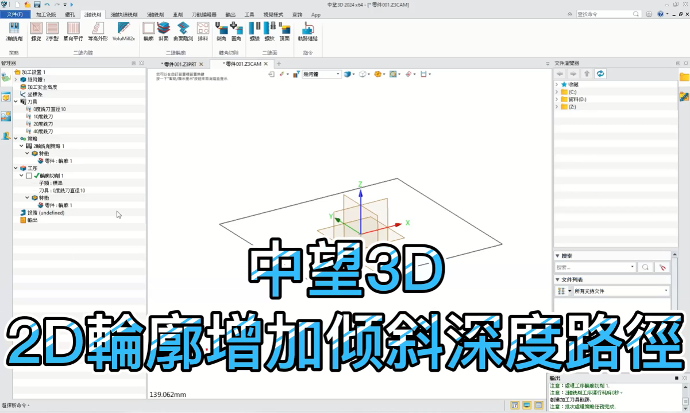Open the view mode dropdown in viewport toolbar
This screenshot has height=413, width=690.
320,73
